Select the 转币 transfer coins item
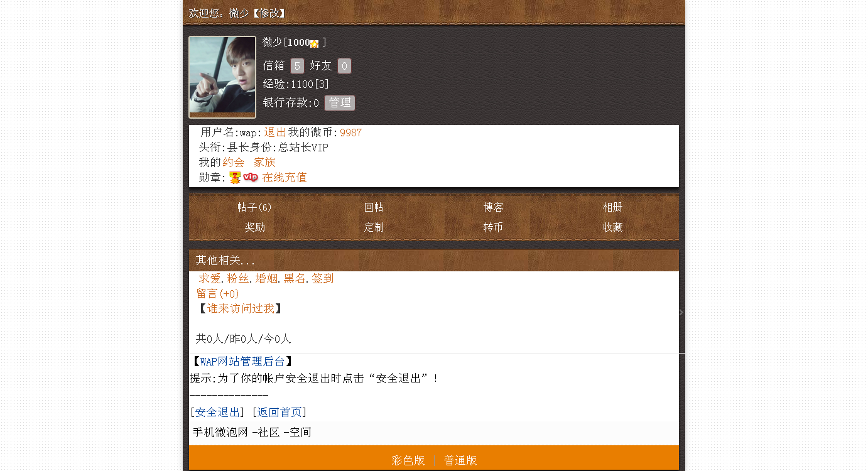 [x=493, y=227]
